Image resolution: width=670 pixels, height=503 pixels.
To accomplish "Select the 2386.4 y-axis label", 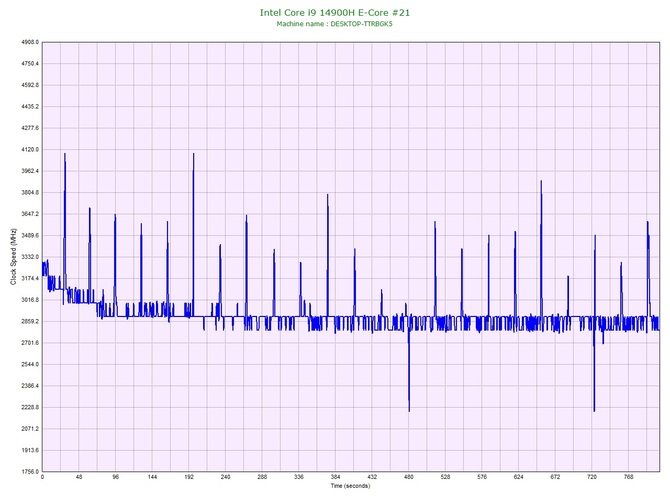I will [x=30, y=386].
